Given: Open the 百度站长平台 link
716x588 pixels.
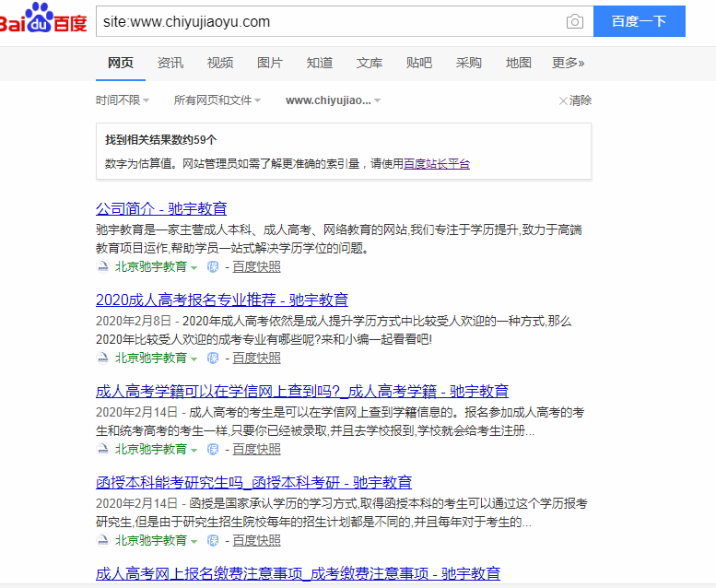Looking at the screenshot, I should point(437,163).
